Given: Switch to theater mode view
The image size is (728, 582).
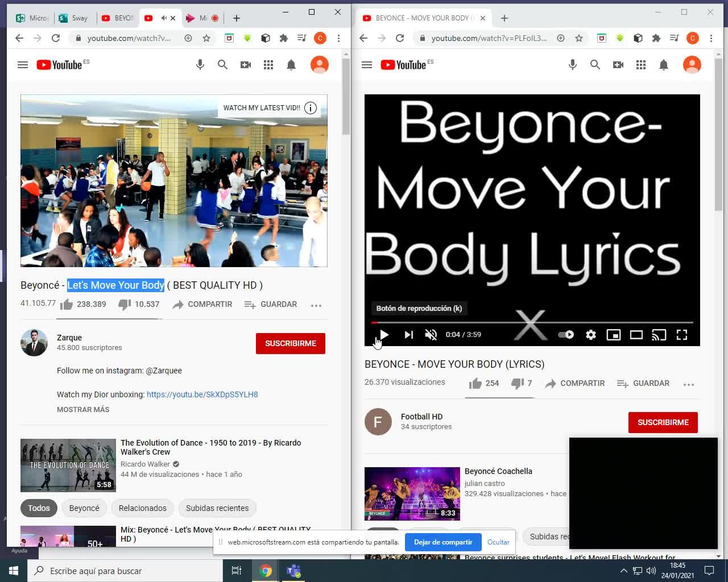Looking at the screenshot, I should 636,335.
